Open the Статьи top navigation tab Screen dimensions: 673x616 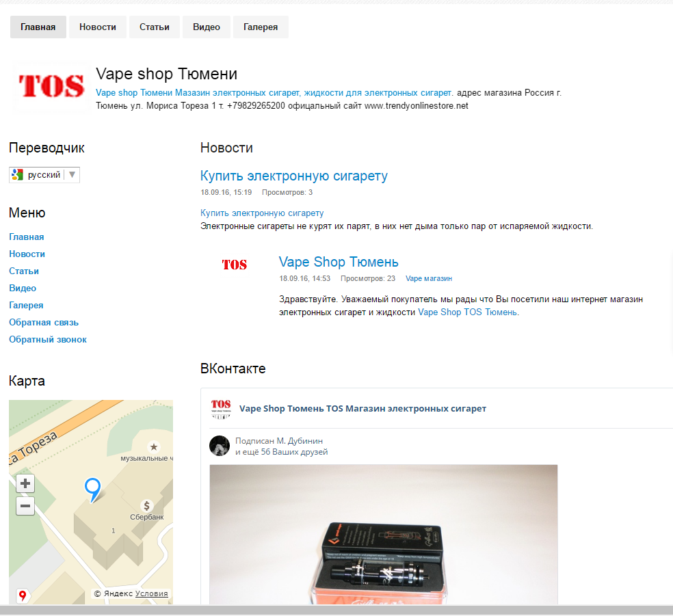155,27
